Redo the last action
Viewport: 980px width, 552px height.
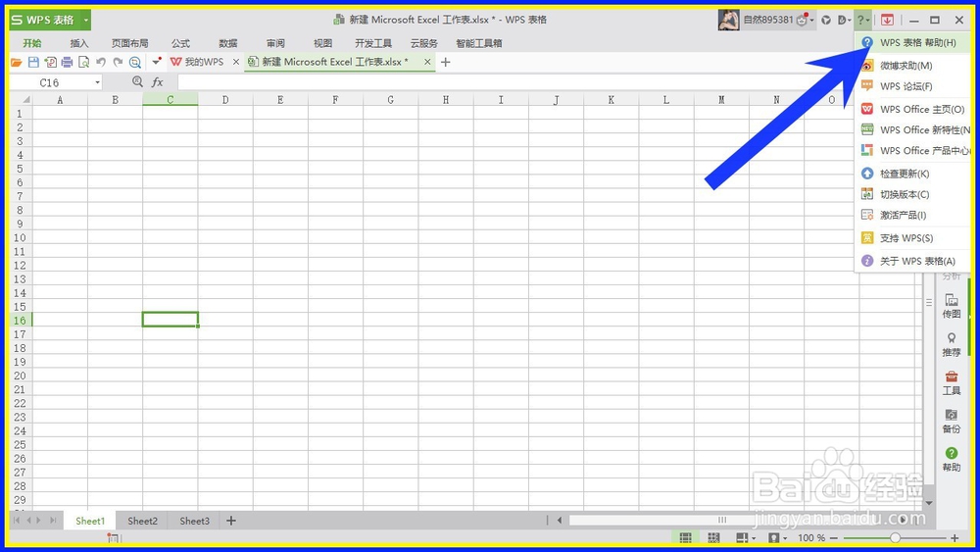tap(118, 63)
